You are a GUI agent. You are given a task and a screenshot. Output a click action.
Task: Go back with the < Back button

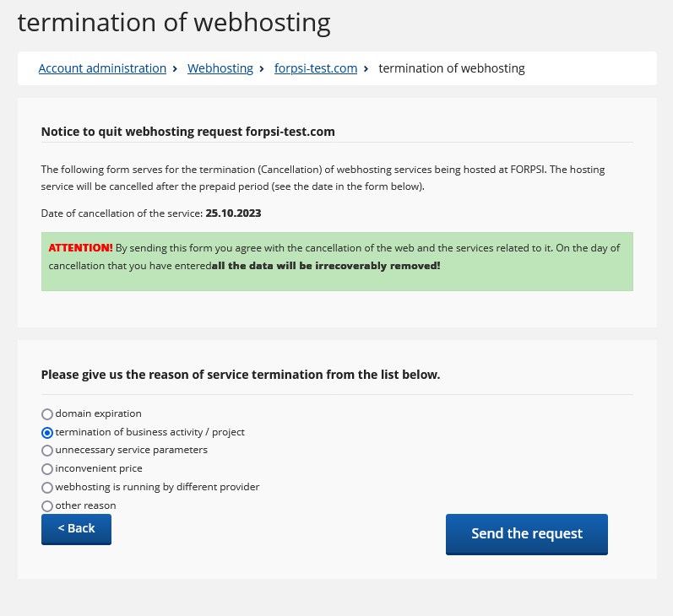pos(76,529)
